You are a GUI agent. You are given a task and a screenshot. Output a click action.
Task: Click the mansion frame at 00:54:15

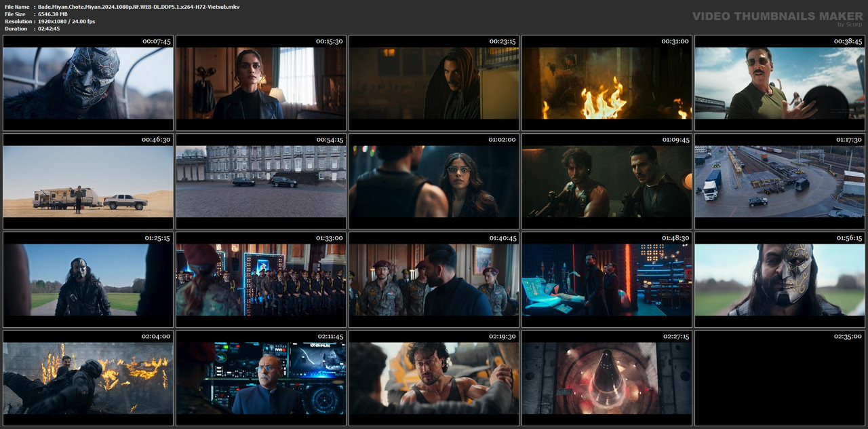[261, 181]
